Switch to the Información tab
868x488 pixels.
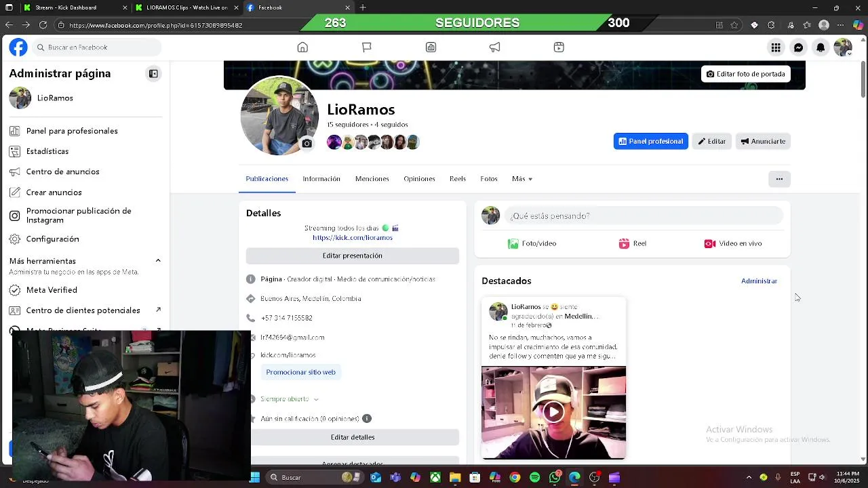click(x=321, y=179)
